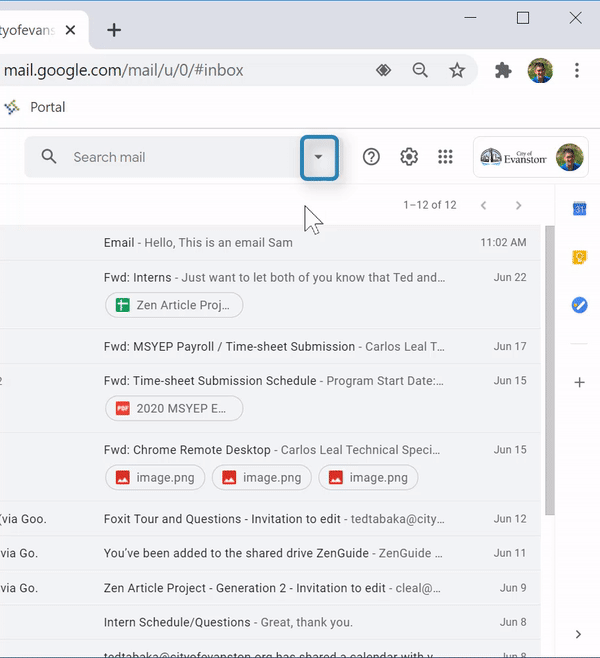The width and height of the screenshot is (600, 658).
Task: Open Fwd: MSYEP Payroll email
Action: click(x=270, y=346)
